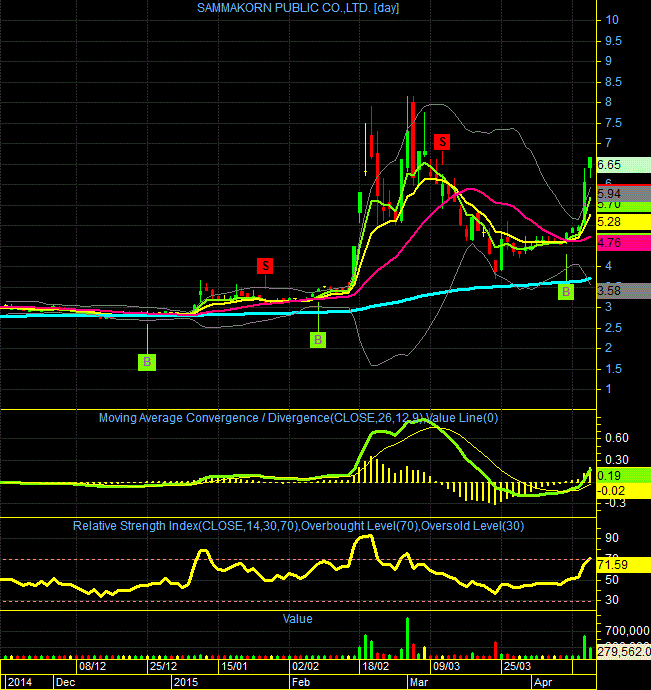Click the green B buy marker near 25/12
651x690 pixels.
147,362
